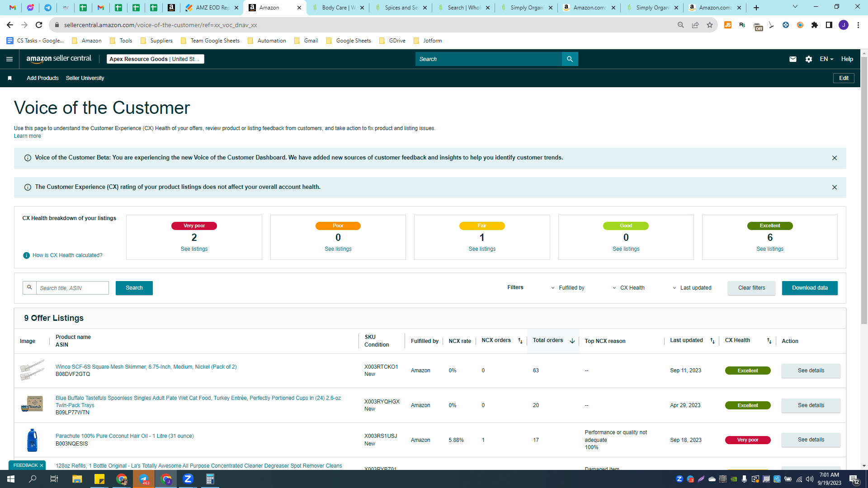This screenshot has width=868, height=488.
Task: Switch to the Spices and Se browser tab
Action: 401,8
